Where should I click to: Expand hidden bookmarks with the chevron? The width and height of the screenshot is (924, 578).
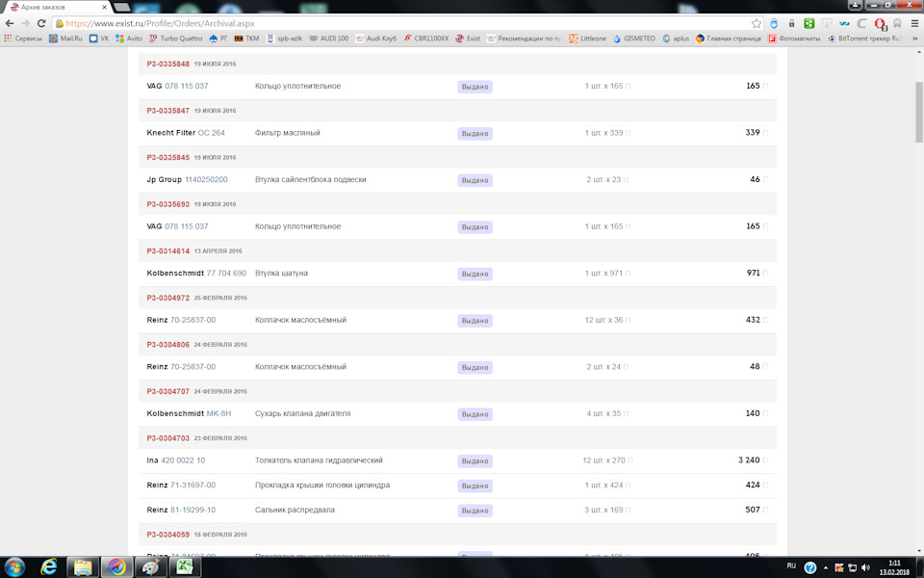coord(914,39)
